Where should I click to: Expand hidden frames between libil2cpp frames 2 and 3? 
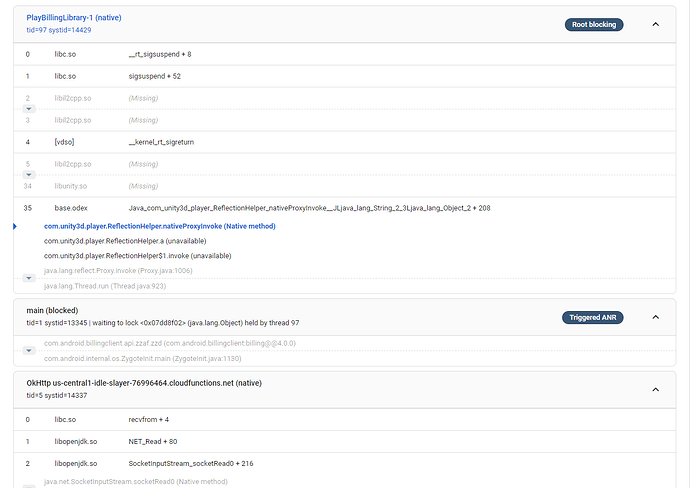(28, 109)
